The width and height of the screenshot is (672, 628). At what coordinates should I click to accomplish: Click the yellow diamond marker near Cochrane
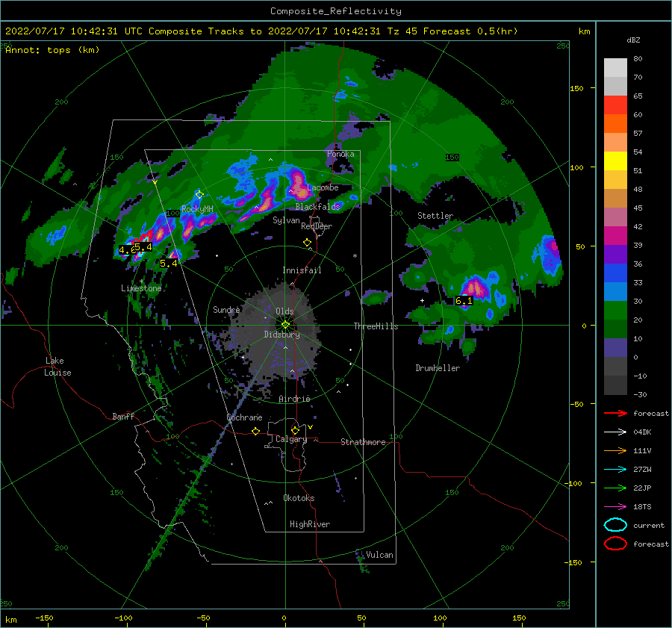[256, 431]
